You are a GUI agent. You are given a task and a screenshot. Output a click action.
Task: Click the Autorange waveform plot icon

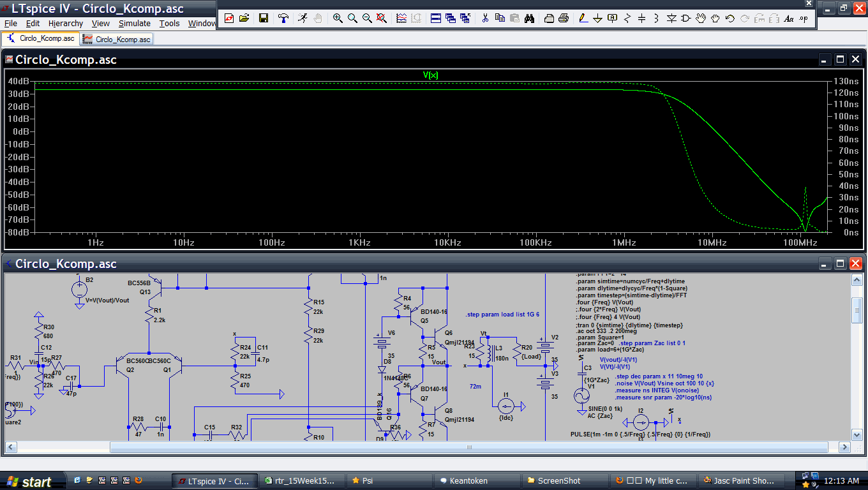(401, 19)
